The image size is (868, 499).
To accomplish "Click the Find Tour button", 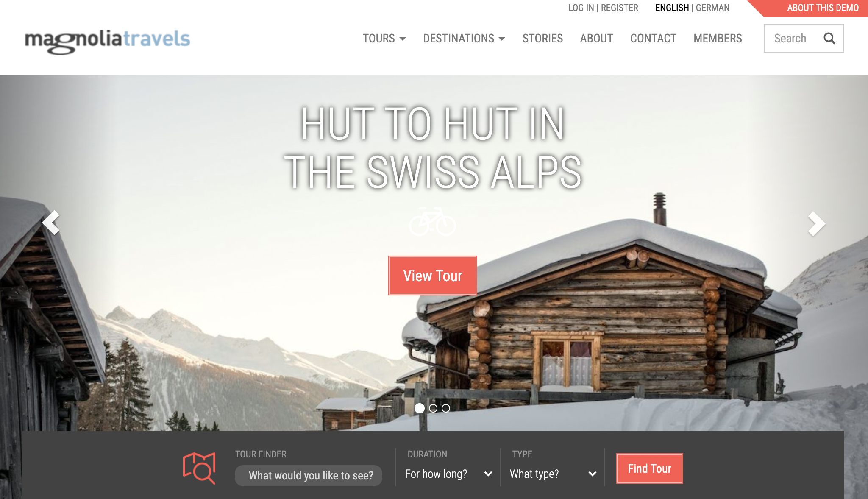I will (650, 468).
